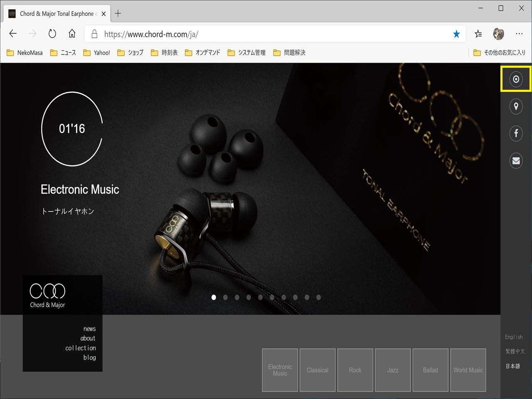The width and height of the screenshot is (532, 399).
Task: Close the Chord & Major tab
Action: click(x=103, y=14)
